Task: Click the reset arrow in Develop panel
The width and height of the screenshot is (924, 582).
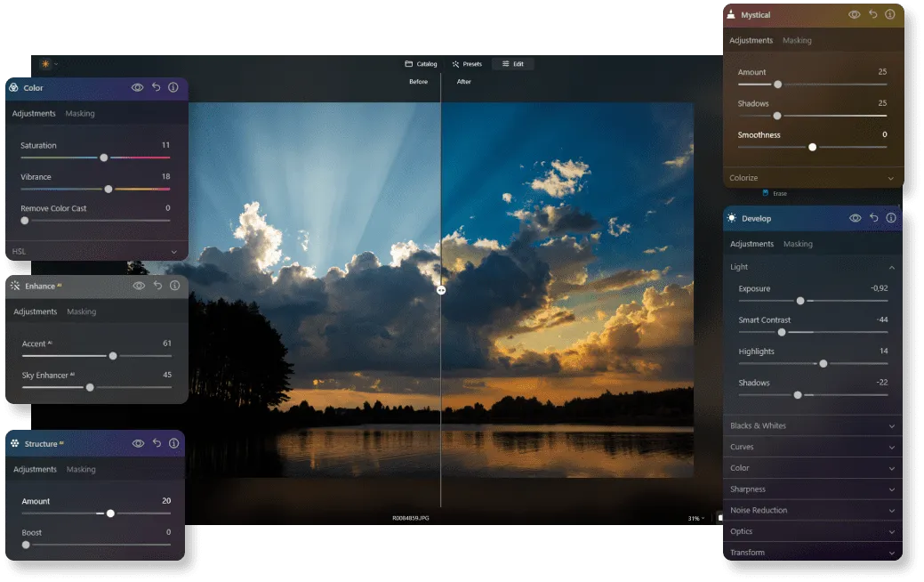Action: pos(873,218)
